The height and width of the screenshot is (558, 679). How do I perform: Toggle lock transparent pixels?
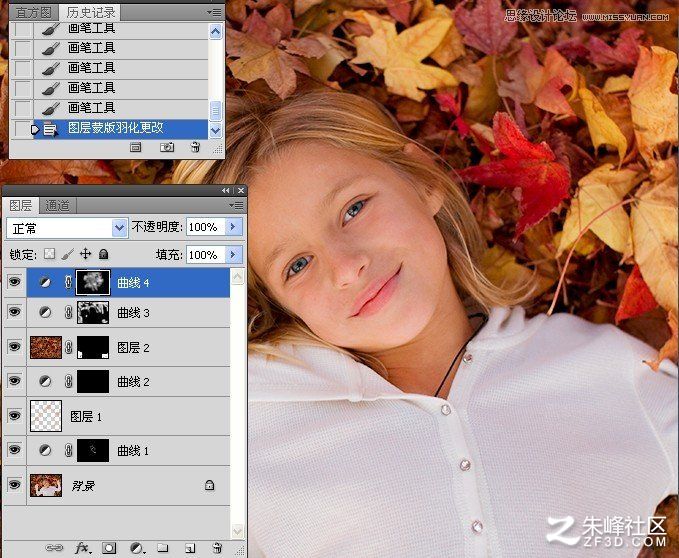(49, 254)
